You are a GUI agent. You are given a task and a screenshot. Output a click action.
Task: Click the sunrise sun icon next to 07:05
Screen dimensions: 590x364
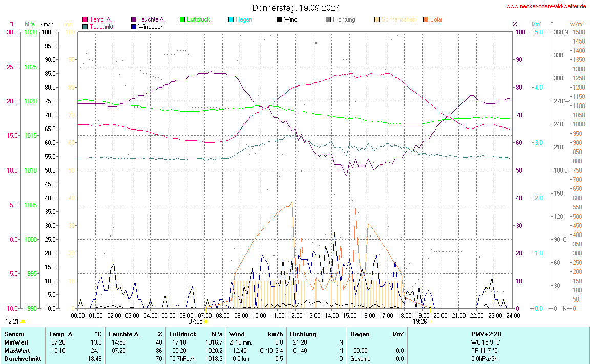coord(206,322)
